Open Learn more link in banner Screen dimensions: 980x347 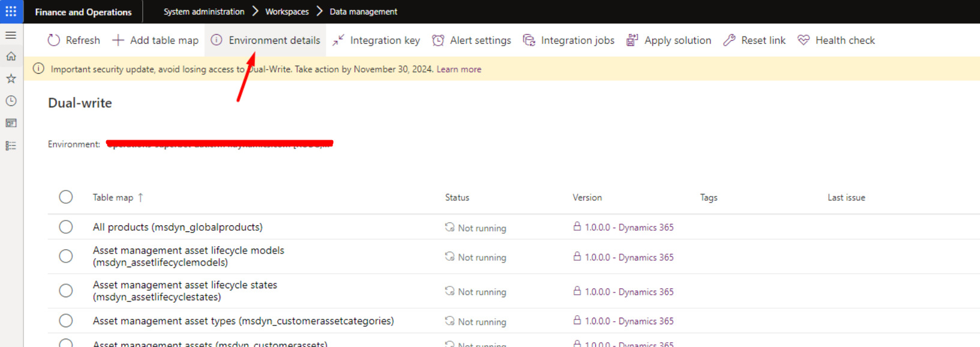coord(458,70)
